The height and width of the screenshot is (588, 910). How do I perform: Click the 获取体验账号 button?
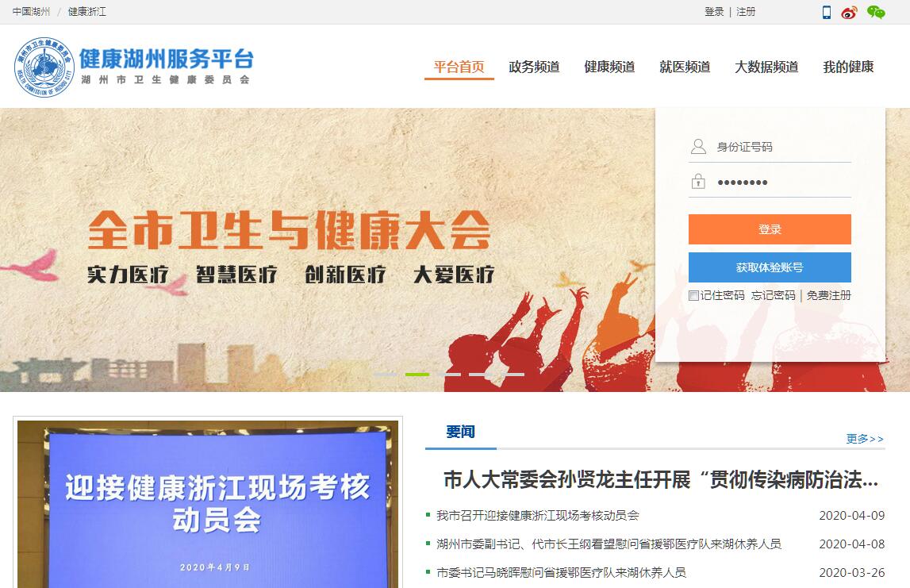[770, 267]
